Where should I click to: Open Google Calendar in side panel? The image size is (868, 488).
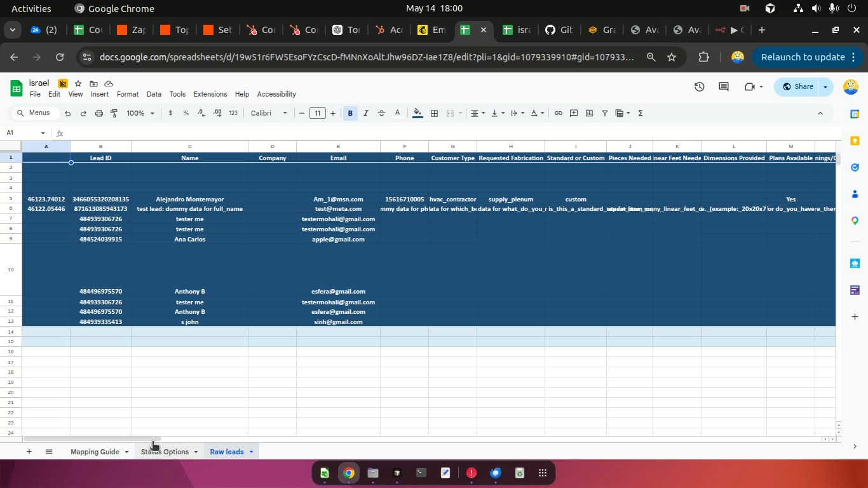click(855, 114)
